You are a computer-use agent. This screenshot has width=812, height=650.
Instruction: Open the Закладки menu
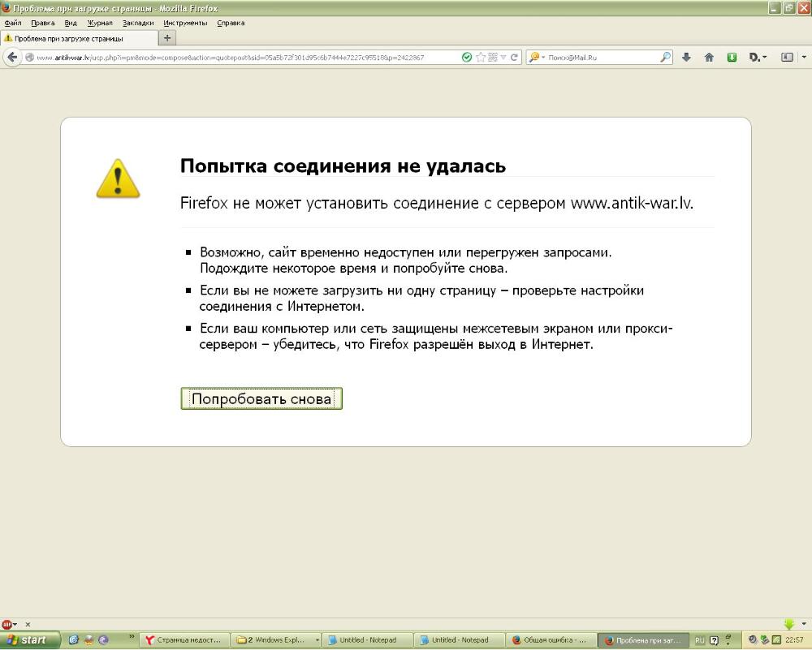pos(138,23)
